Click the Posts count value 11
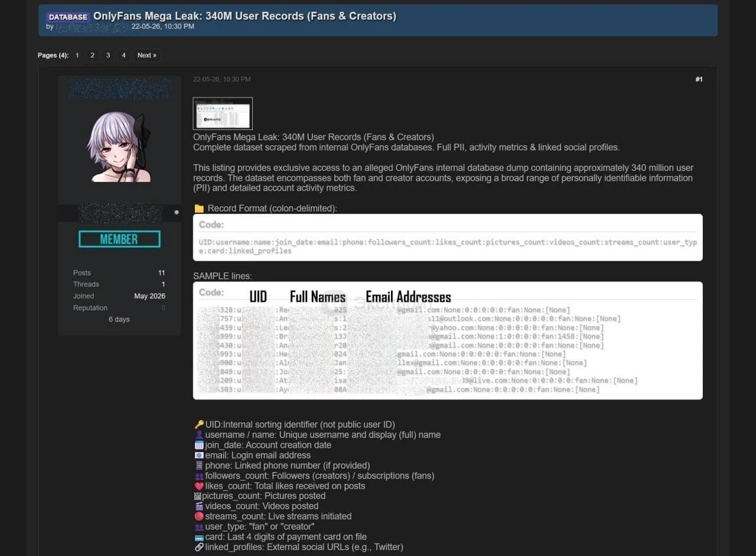756x556 pixels. 161,273
